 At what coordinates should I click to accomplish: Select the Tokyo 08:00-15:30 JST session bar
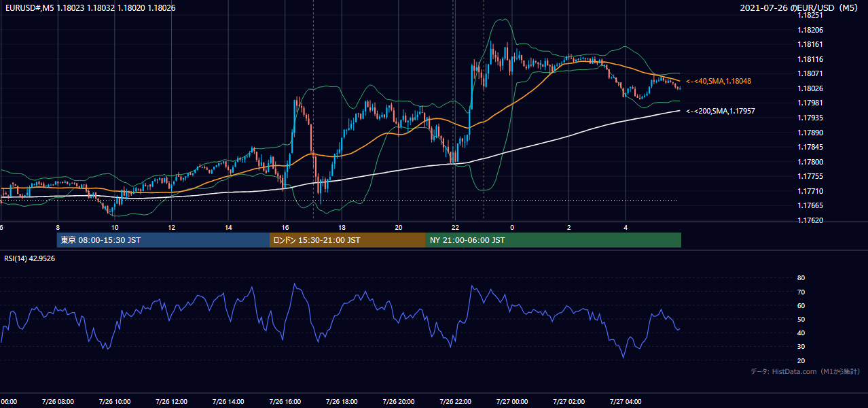(163, 240)
